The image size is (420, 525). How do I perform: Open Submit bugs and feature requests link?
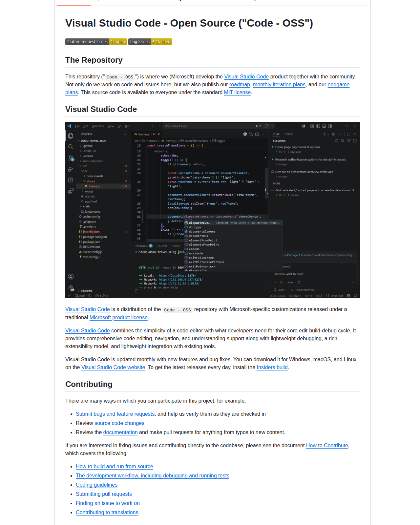click(115, 414)
